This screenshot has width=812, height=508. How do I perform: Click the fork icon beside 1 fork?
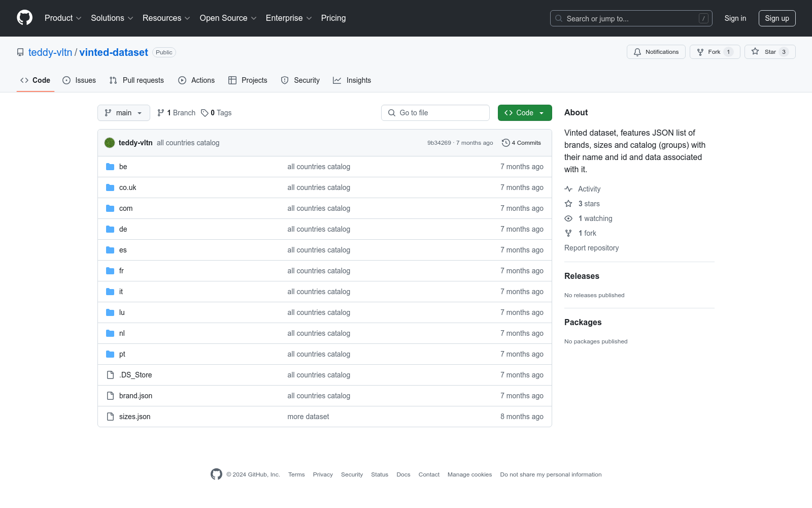(568, 233)
